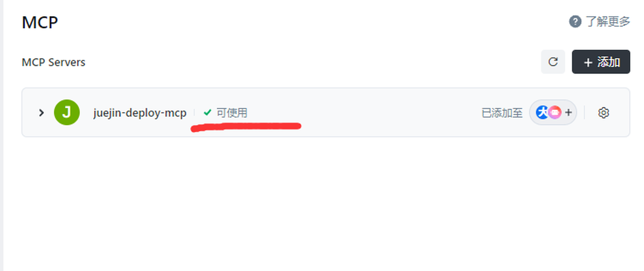The image size is (644, 271).
Task: Expand the juejin-deploy-mcp server row
Action: pyautogui.click(x=41, y=112)
